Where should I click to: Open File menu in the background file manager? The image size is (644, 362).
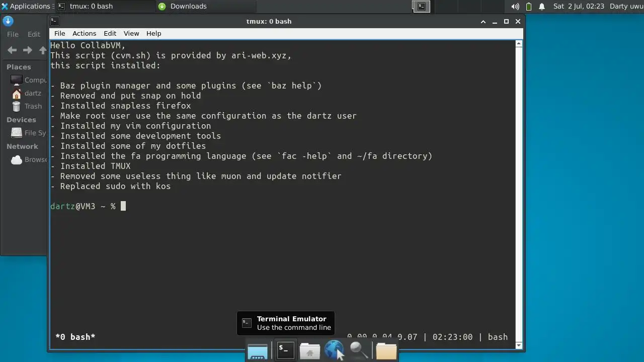(13, 34)
